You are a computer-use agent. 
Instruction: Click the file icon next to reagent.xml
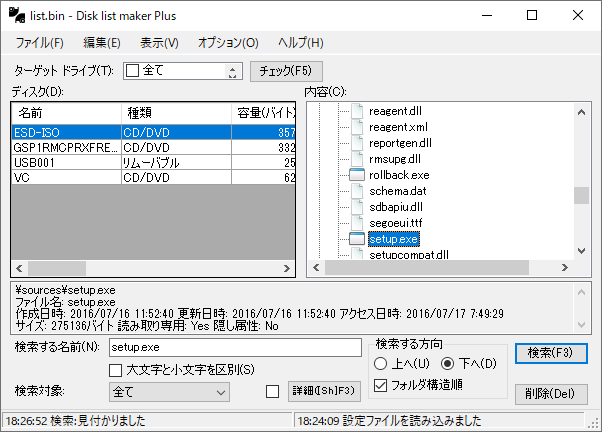coord(357,127)
